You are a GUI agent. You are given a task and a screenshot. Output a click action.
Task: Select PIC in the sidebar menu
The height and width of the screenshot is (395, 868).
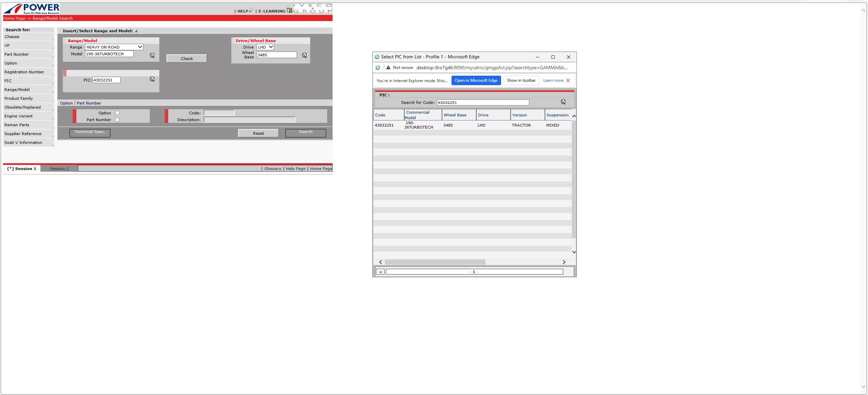point(29,81)
